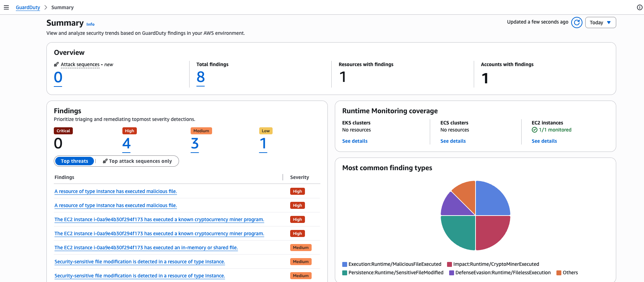The image size is (644, 282).
Task: Open the total findings count 8
Action: [200, 77]
